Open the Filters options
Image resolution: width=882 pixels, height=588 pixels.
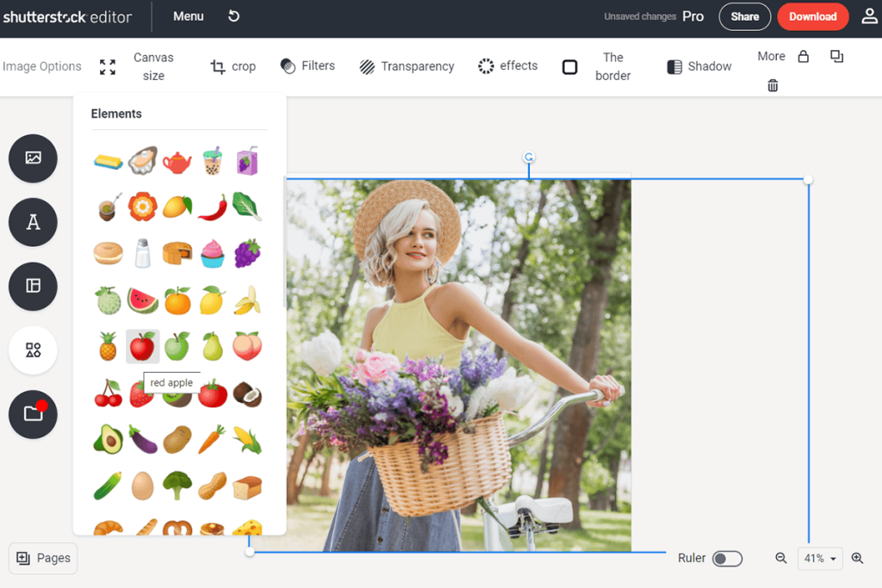tap(307, 65)
